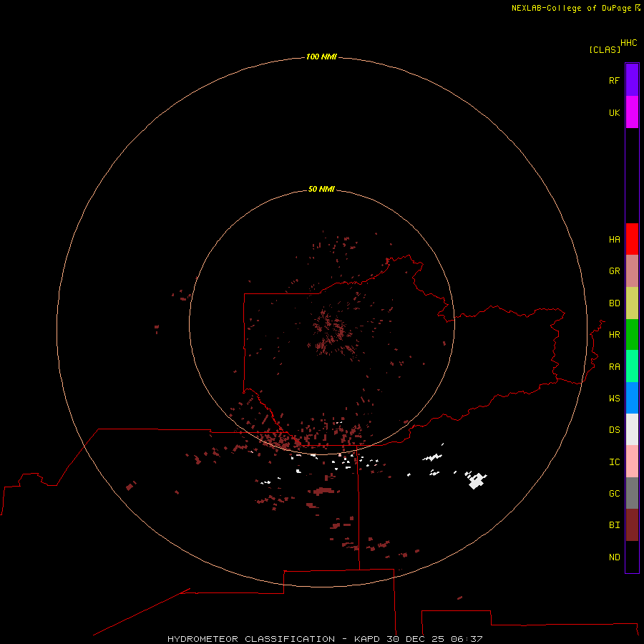The height and width of the screenshot is (644, 644).
Task: Click the HR legend label
Action: coord(614,335)
